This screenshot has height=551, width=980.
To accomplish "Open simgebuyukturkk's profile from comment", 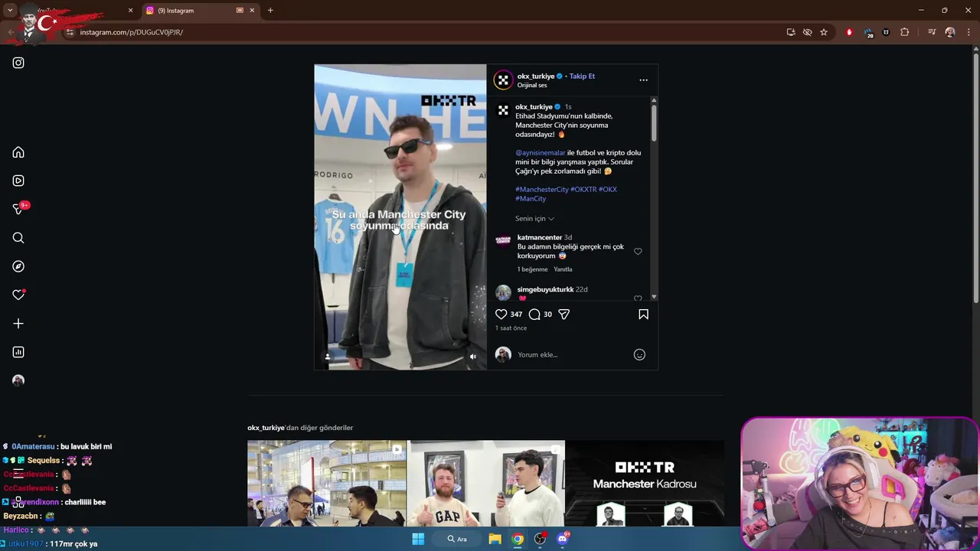I will click(x=545, y=289).
